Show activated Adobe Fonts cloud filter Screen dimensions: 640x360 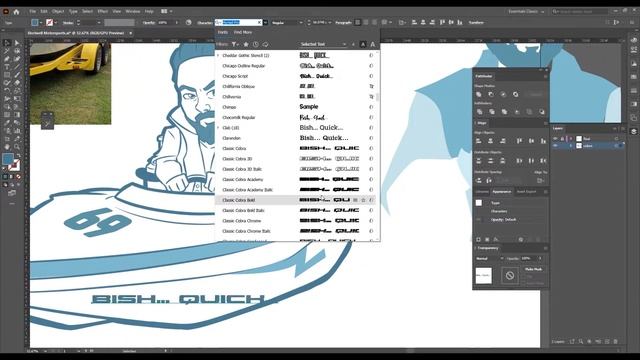(265, 44)
